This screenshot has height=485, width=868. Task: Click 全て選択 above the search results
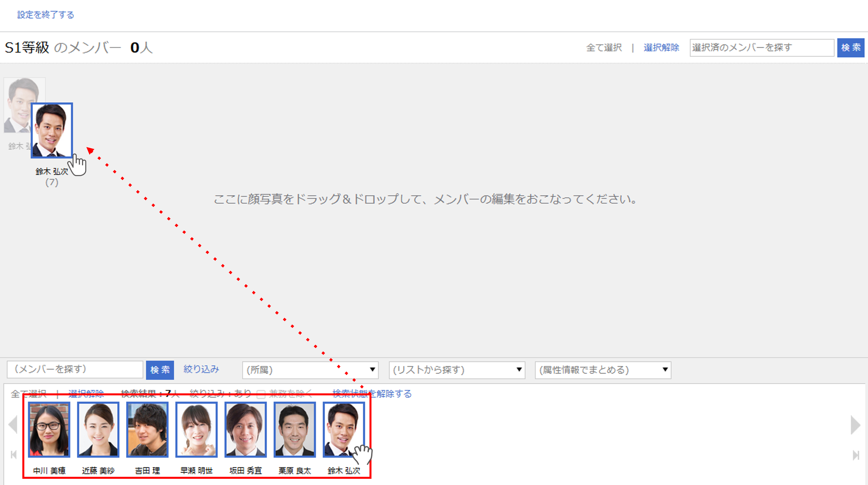pos(29,394)
